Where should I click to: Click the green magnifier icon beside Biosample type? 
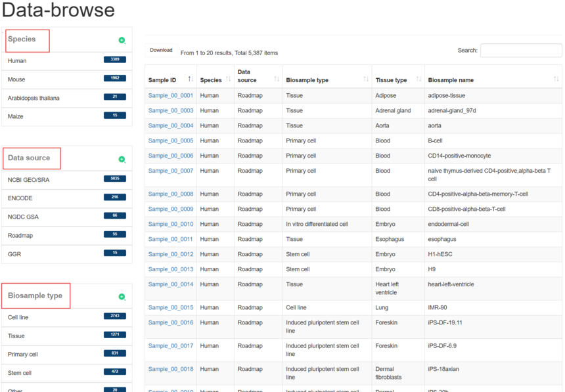point(122,297)
